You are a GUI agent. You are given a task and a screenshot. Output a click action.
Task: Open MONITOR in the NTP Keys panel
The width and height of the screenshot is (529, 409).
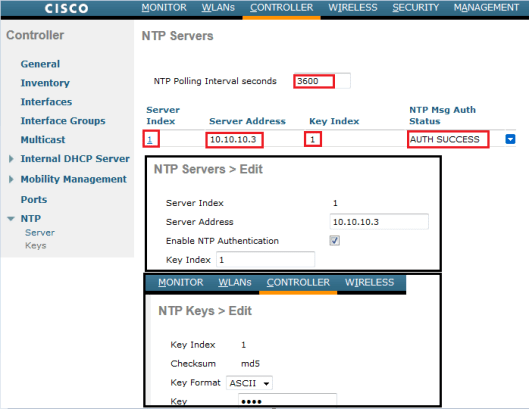(x=180, y=282)
